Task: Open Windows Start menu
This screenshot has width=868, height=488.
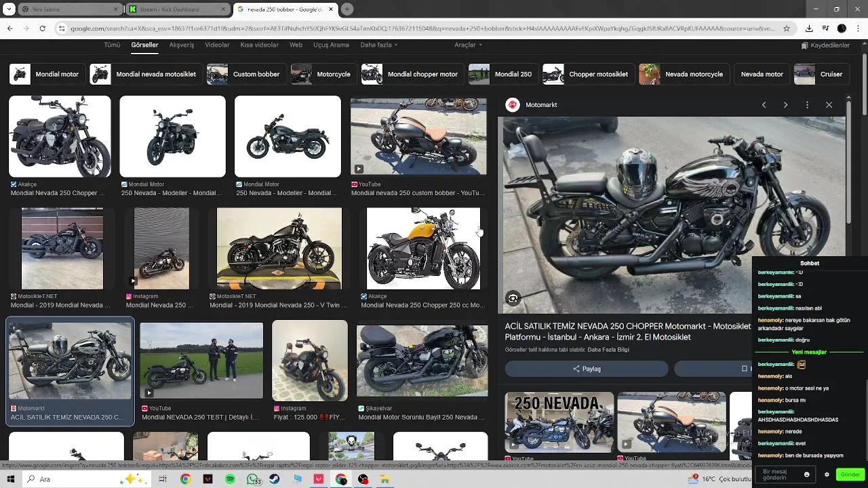Action: pyautogui.click(x=10, y=479)
